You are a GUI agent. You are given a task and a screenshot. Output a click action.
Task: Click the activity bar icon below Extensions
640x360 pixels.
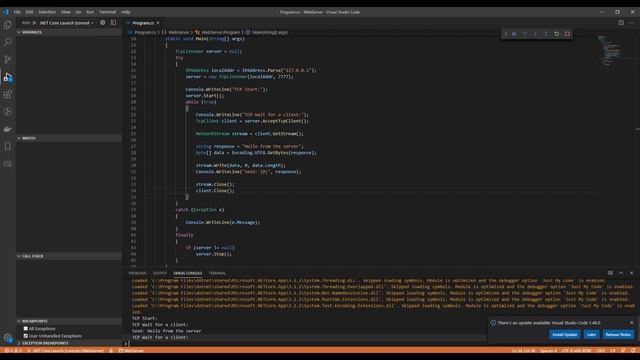8,111
